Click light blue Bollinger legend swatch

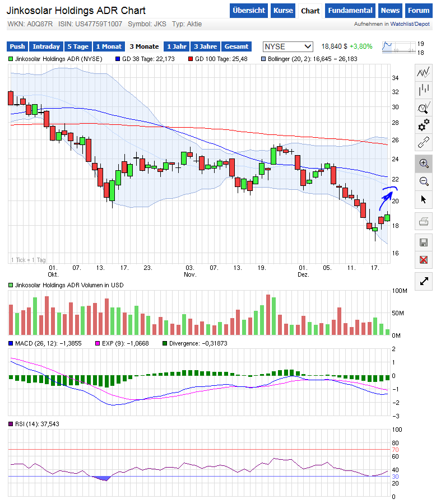coord(263,59)
